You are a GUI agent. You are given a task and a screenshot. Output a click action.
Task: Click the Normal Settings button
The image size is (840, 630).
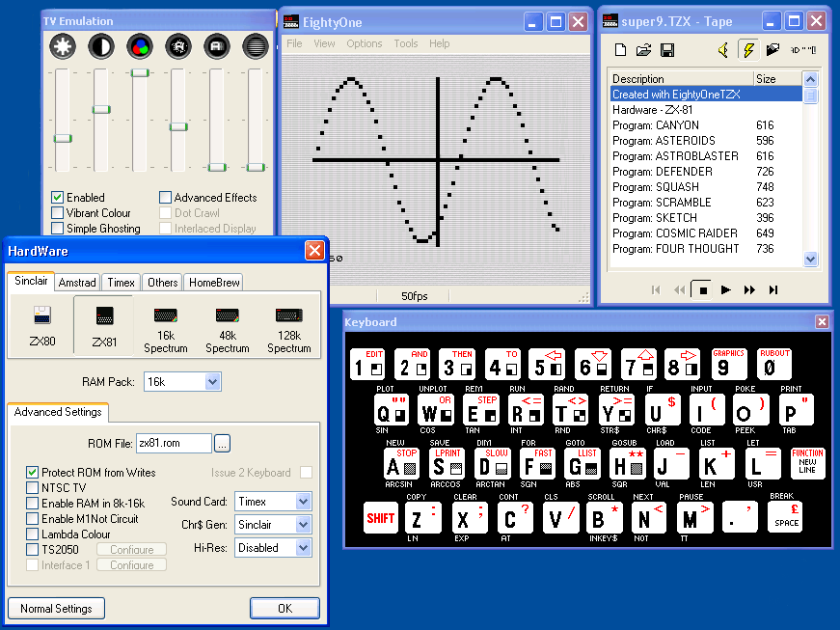click(x=56, y=609)
